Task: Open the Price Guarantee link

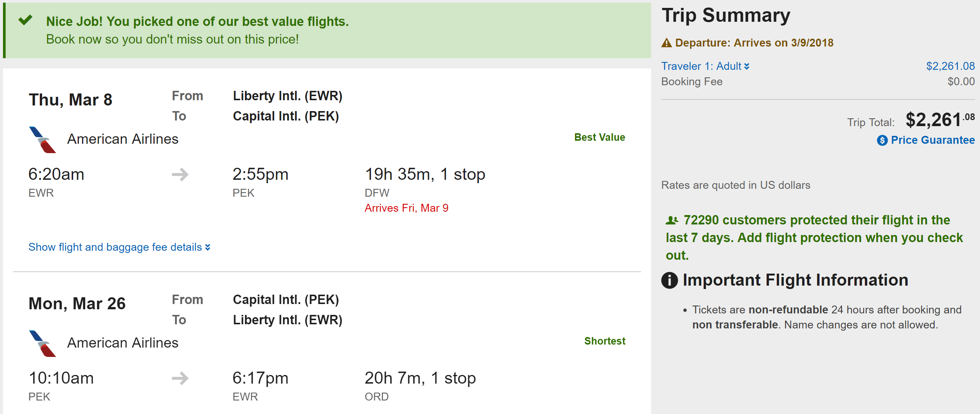Action: [x=932, y=140]
